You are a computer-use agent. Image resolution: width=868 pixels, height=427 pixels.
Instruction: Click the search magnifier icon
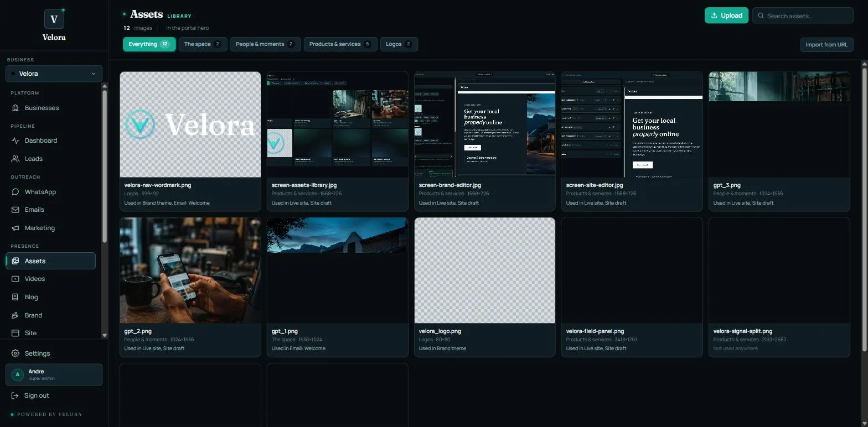[x=761, y=15]
